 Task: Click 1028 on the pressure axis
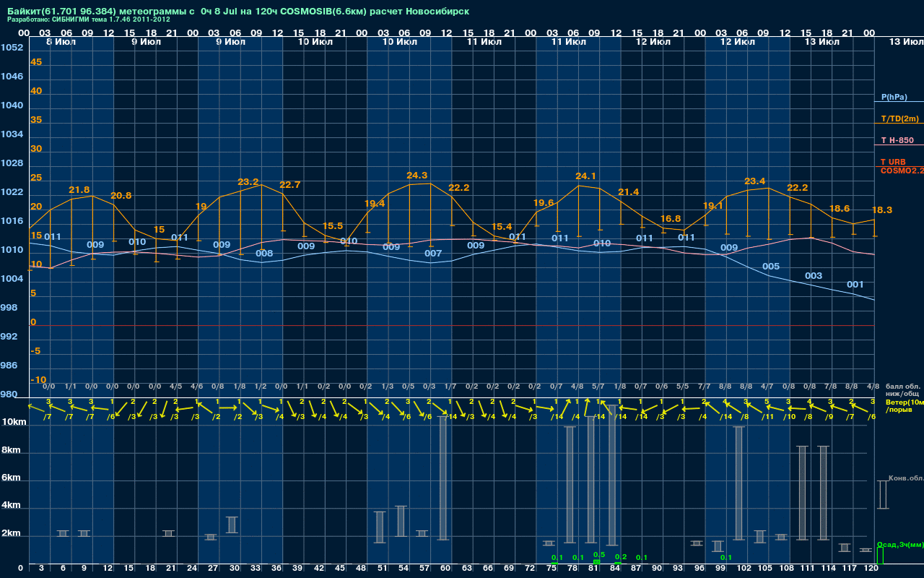pos(12,163)
